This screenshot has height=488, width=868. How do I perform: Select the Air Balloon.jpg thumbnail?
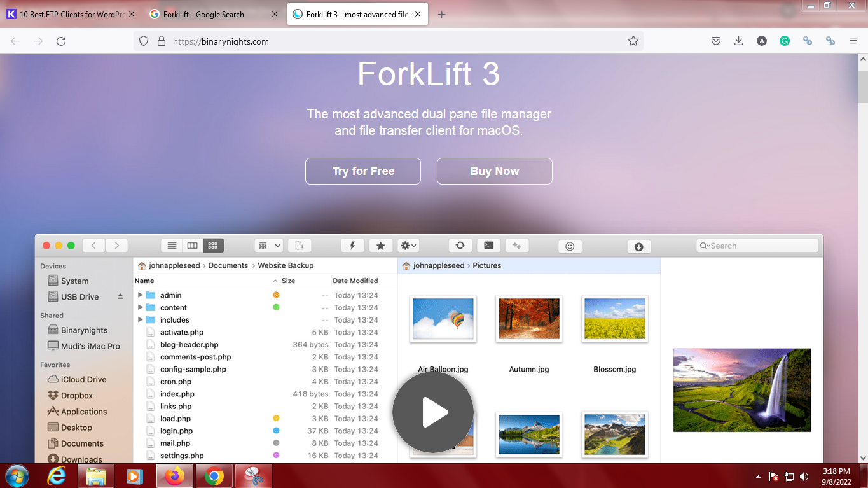443,319
